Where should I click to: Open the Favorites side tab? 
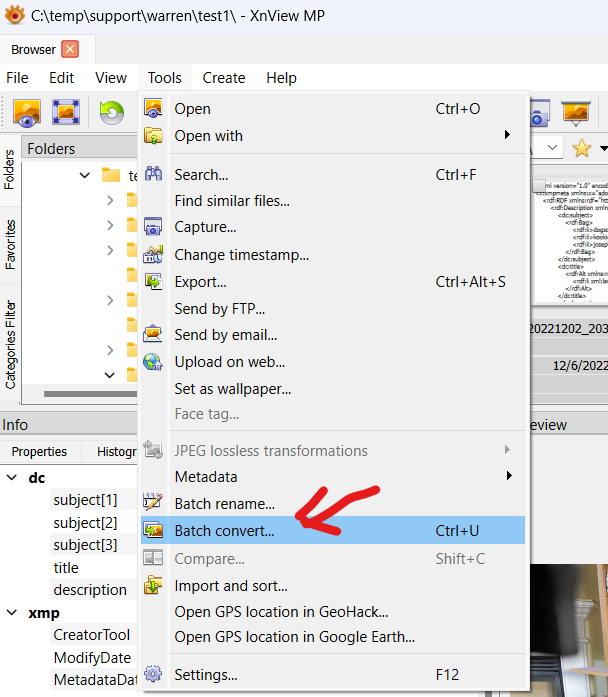pyautogui.click(x=10, y=244)
